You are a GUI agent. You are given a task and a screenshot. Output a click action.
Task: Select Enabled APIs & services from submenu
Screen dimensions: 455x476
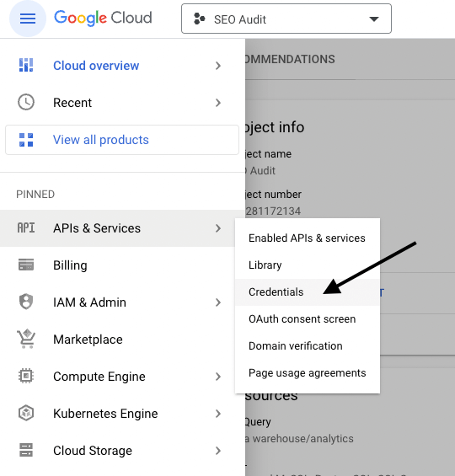pos(308,238)
